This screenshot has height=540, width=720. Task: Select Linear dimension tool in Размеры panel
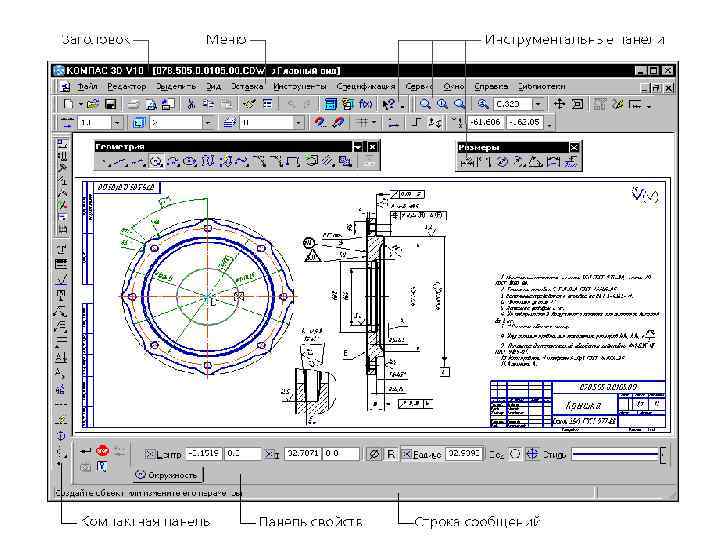[x=468, y=162]
